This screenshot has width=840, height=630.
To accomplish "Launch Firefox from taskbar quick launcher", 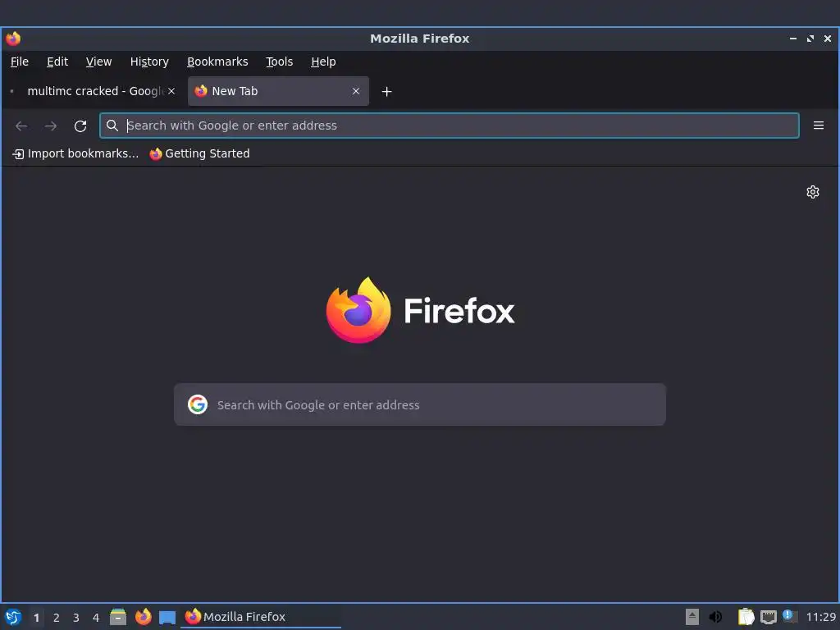I will click(x=143, y=617).
